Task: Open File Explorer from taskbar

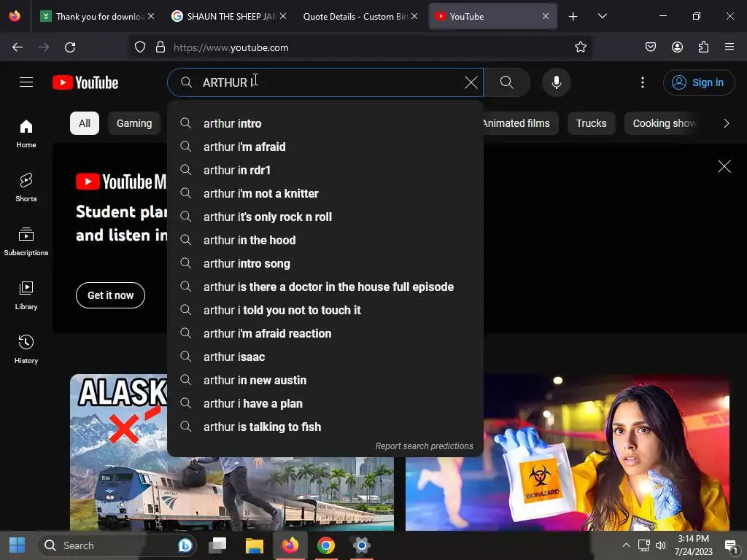Action: (254, 545)
